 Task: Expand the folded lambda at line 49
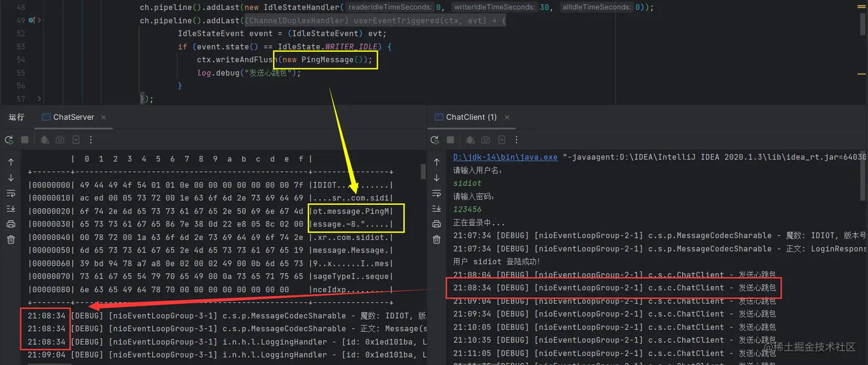tap(374, 21)
